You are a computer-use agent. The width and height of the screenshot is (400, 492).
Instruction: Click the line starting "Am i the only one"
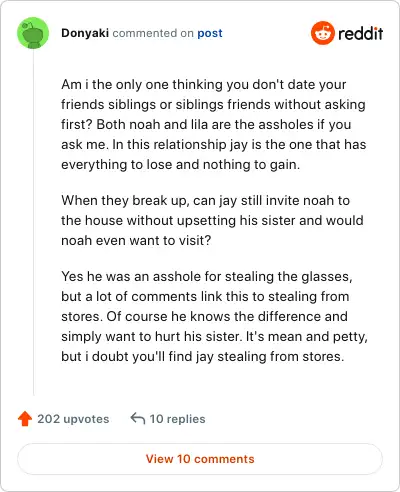point(204,85)
